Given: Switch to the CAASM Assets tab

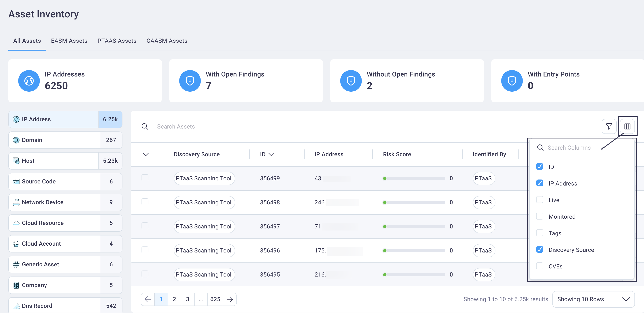Looking at the screenshot, I should click(x=167, y=41).
